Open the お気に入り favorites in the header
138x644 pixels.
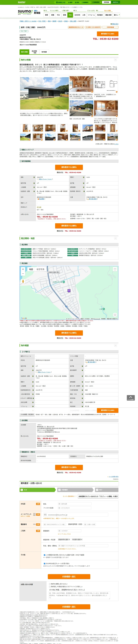pos(61,2)
